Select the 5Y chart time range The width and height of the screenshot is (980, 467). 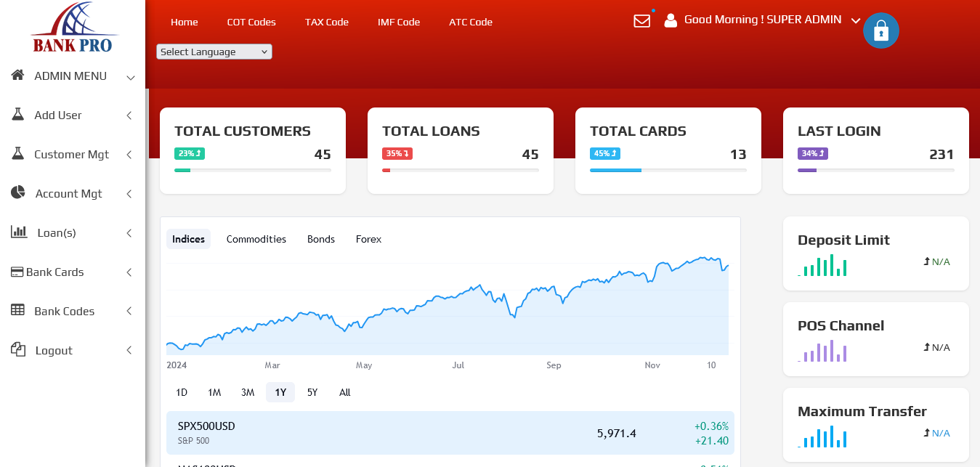point(312,392)
